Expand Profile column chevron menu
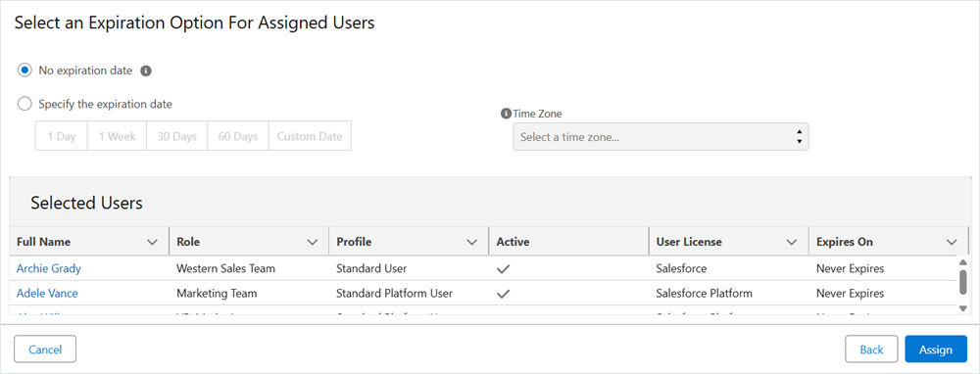This screenshot has height=374, width=980. pos(472,242)
